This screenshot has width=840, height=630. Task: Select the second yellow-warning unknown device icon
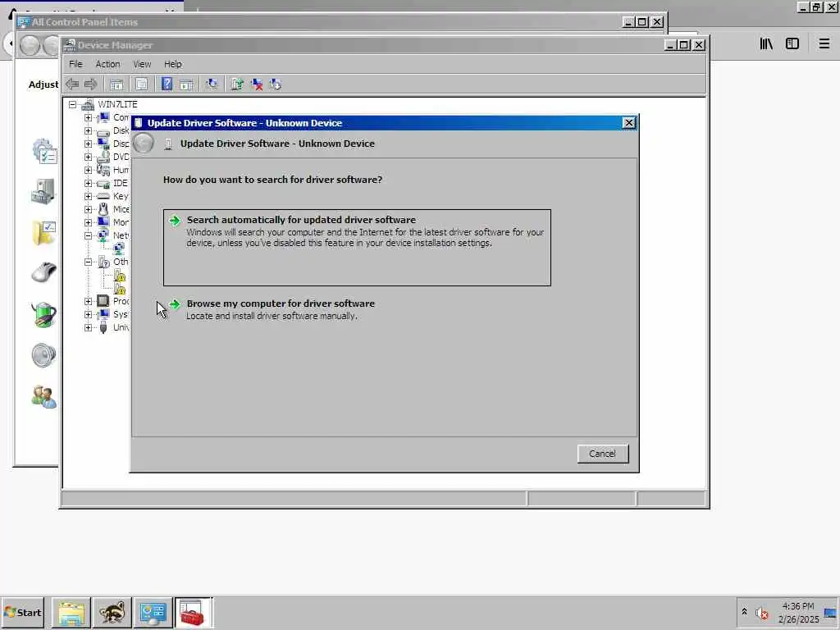click(120, 289)
